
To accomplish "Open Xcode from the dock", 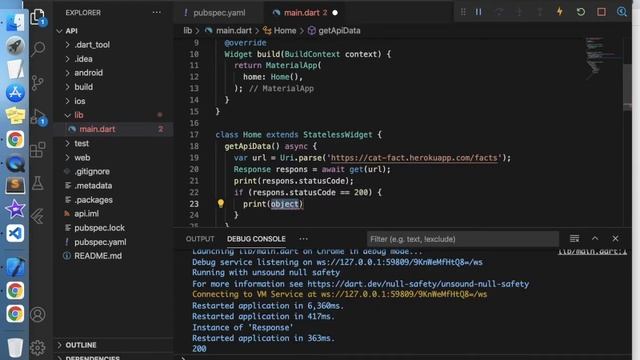I will [15, 267].
